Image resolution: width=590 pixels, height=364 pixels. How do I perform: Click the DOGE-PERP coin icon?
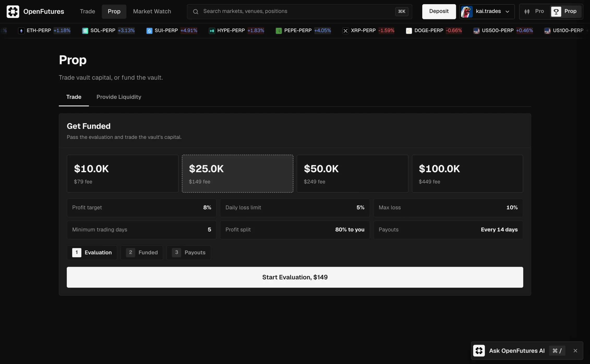coord(409,31)
